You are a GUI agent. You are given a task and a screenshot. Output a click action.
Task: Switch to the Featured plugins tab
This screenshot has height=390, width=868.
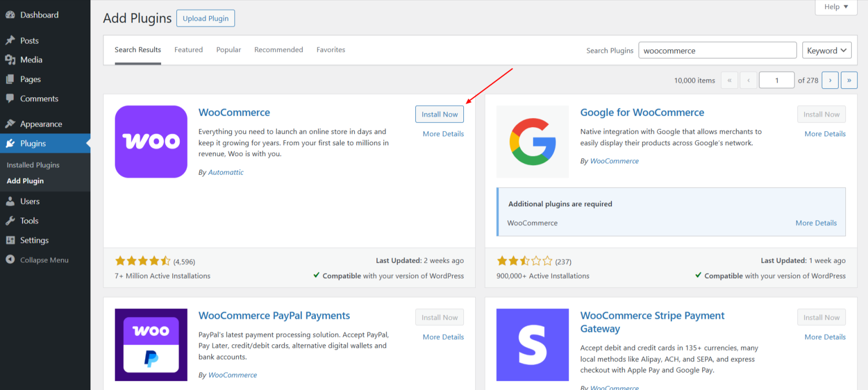188,50
